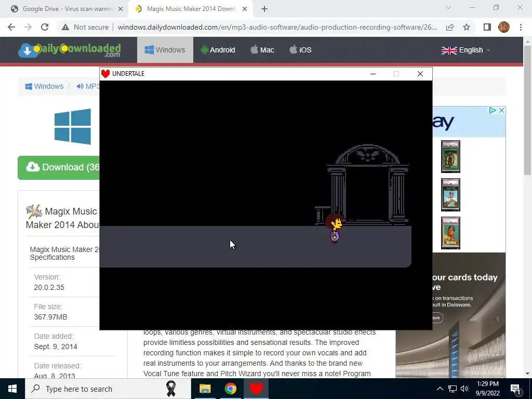Open Chrome profile avatar

coord(504,27)
